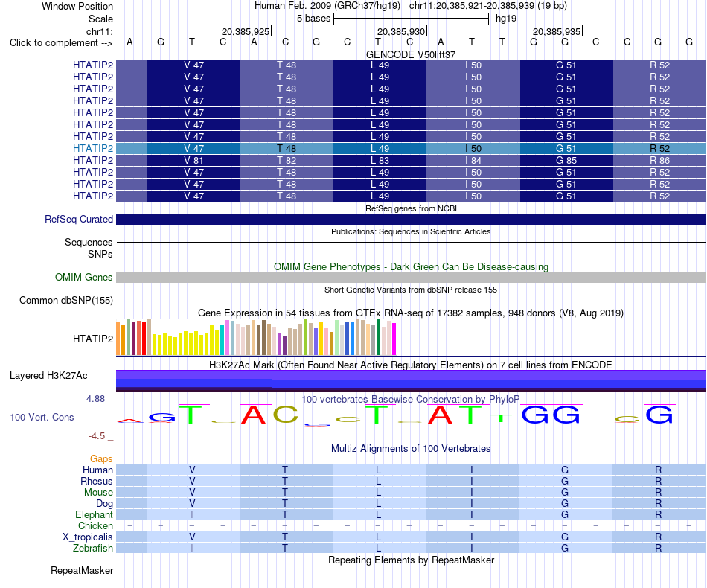Screen dimensions: 707x588
Task: Click the G residue in the X_tropicalis row
Action: [565, 537]
